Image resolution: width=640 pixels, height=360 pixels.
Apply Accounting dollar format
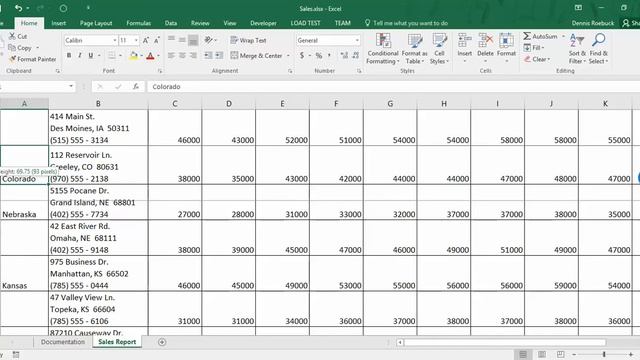[302, 56]
